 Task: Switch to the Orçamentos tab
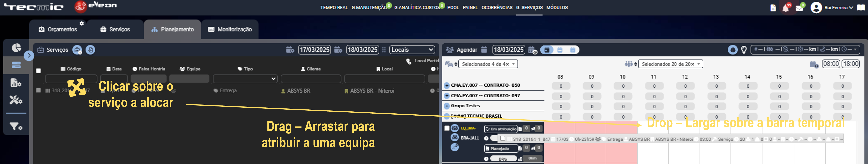pyautogui.click(x=58, y=29)
